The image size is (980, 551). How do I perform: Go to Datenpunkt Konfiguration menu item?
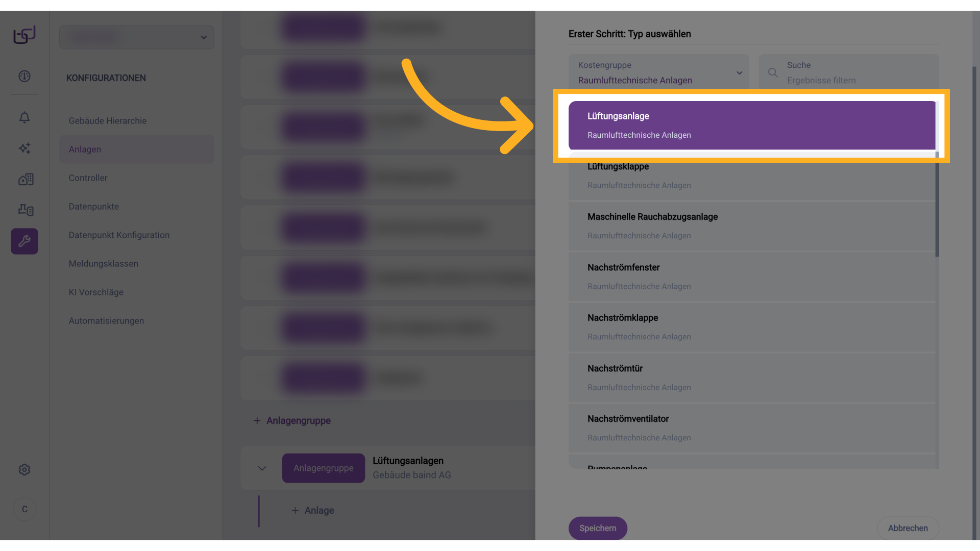(x=119, y=235)
